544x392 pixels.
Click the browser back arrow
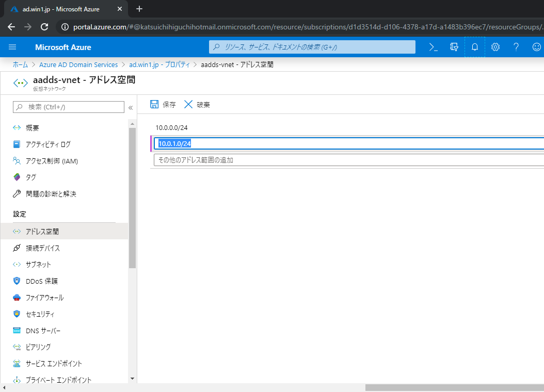click(x=11, y=27)
